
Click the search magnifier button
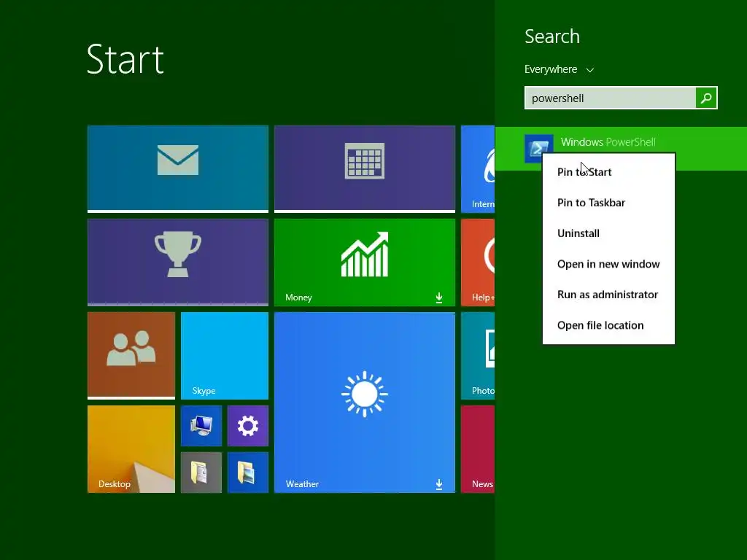(x=706, y=98)
